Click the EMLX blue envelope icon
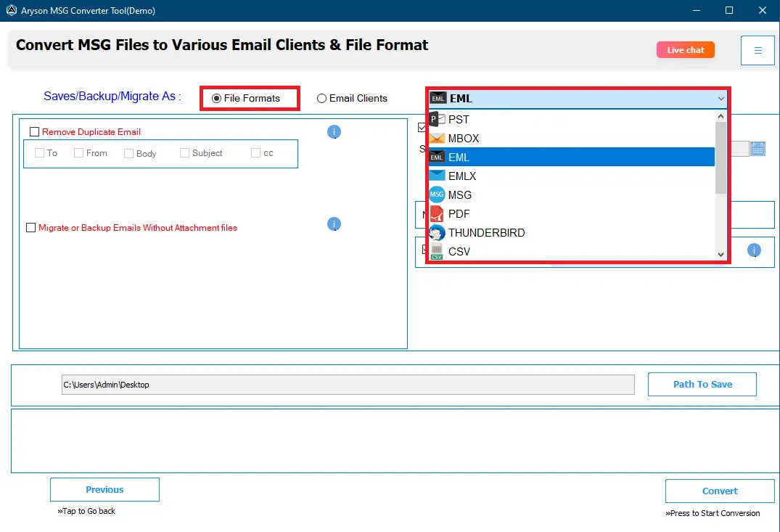This screenshot has width=780, height=532. [437, 176]
